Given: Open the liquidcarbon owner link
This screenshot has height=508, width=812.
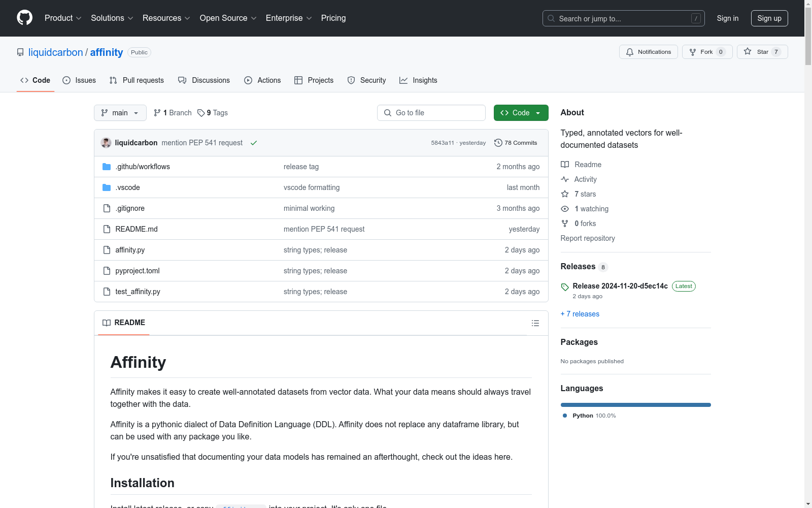Looking at the screenshot, I should 55,52.
